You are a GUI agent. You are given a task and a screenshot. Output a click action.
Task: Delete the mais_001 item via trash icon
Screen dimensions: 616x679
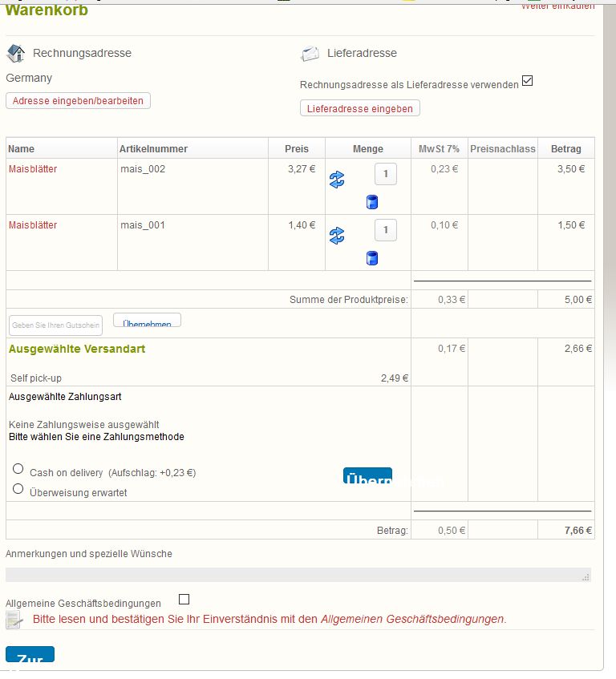coord(371,258)
